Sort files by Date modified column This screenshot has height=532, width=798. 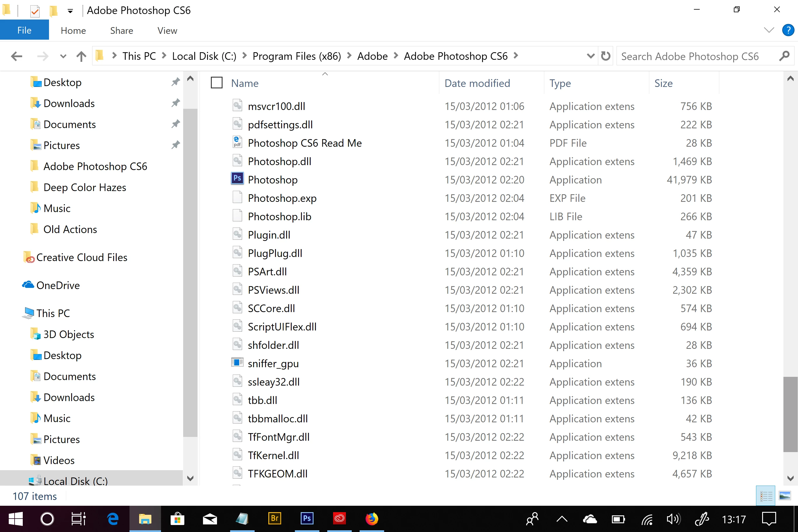[477, 83]
